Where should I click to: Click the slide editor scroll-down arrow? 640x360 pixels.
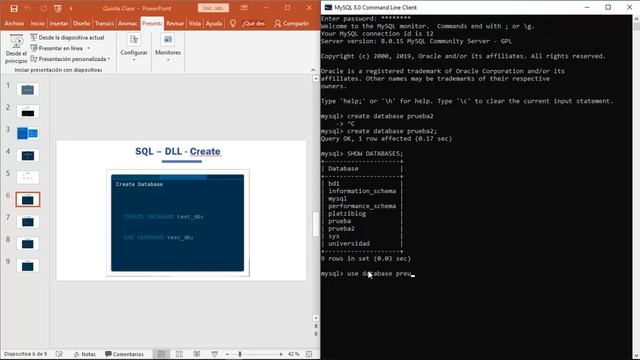coord(316,318)
